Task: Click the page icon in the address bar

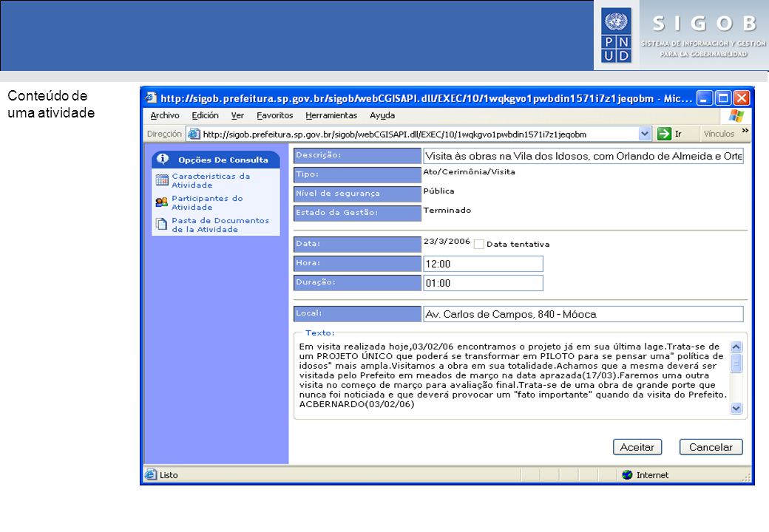Action: [x=194, y=134]
